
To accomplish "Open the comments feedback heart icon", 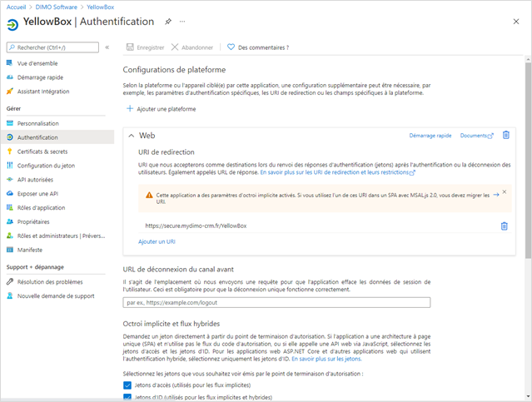I will pos(231,47).
